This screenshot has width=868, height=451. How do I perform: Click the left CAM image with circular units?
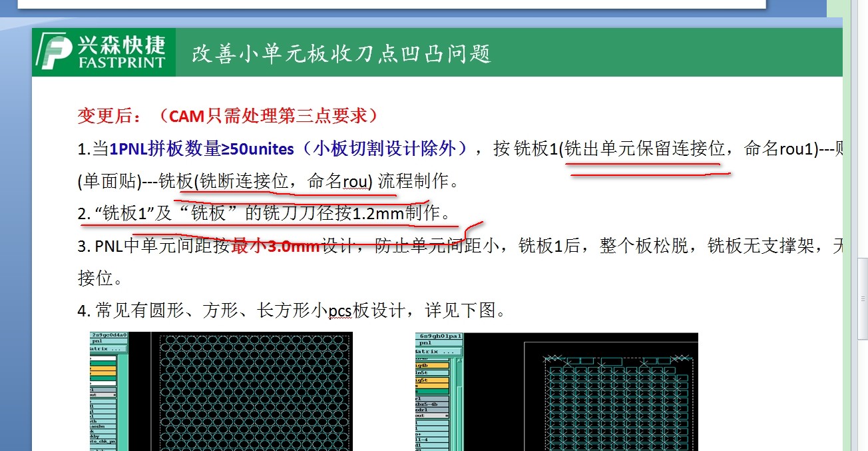[x=221, y=392]
